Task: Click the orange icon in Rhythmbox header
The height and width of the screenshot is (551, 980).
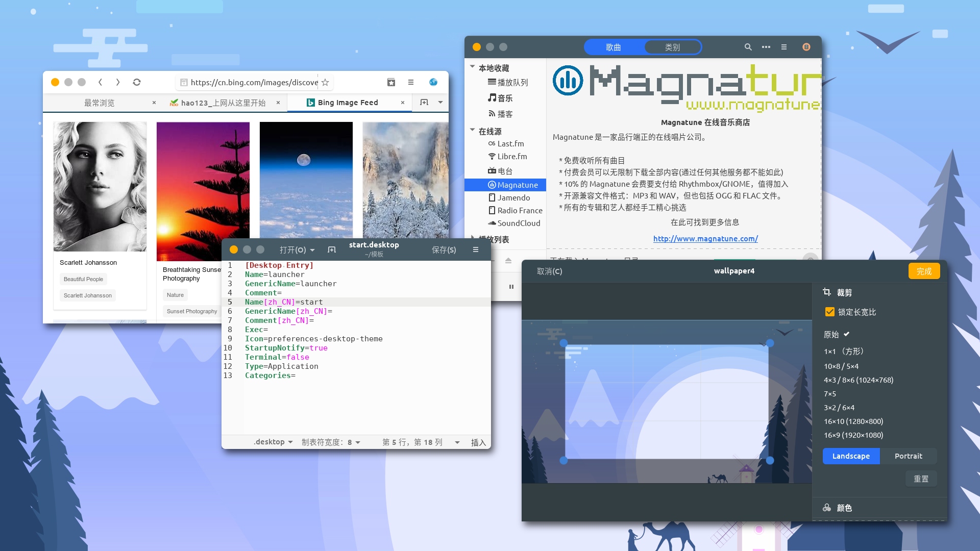Action: coord(806,47)
